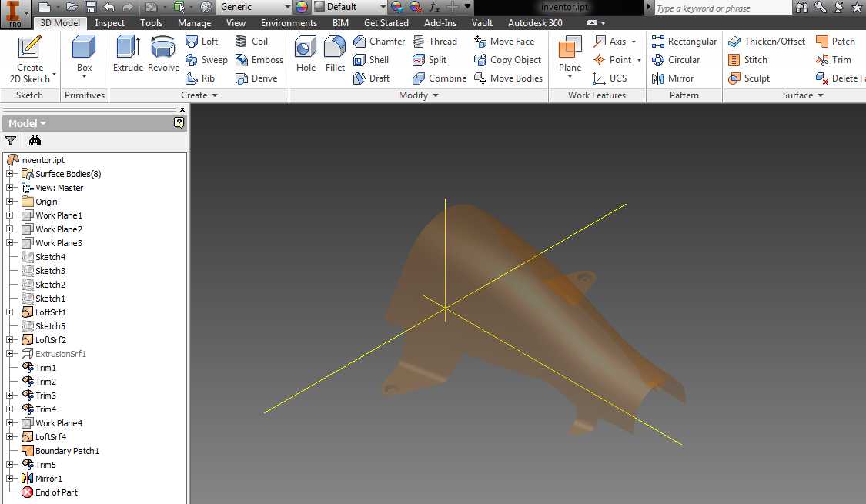Activate the Revolve tool

coord(163,54)
